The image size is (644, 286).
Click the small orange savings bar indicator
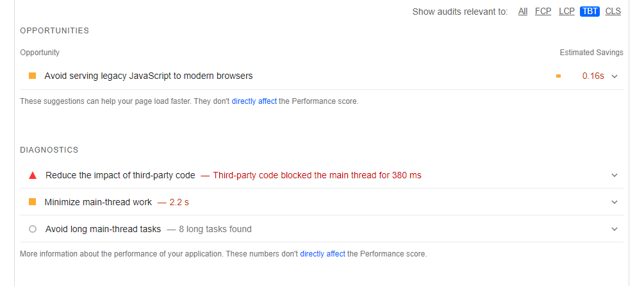(558, 76)
